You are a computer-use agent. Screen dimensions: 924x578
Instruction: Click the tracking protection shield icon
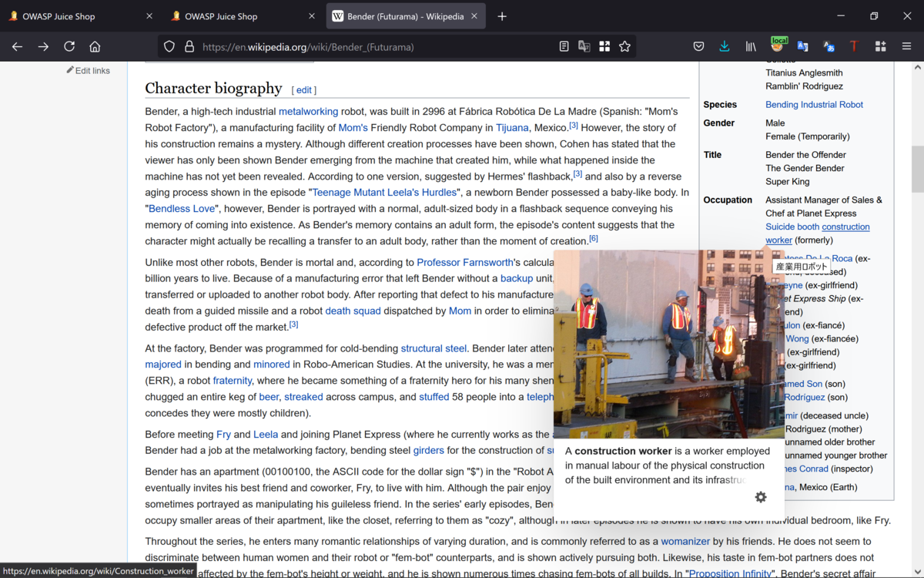[169, 46]
